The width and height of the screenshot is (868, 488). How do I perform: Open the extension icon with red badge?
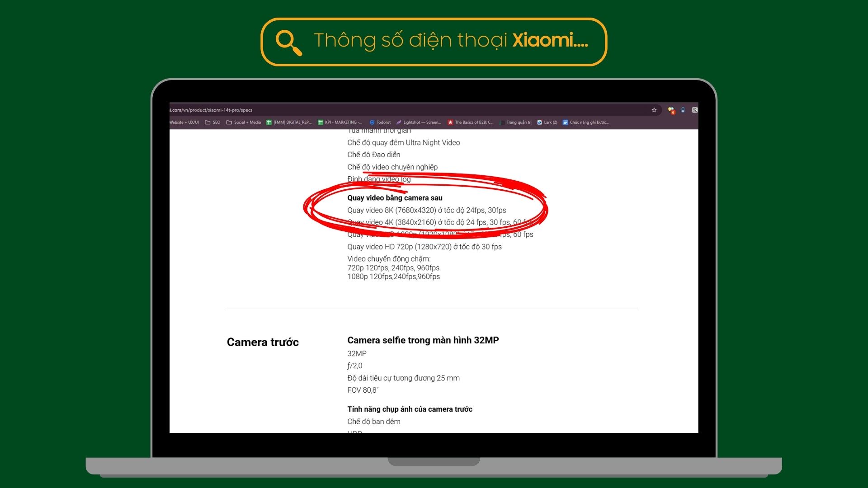click(671, 110)
